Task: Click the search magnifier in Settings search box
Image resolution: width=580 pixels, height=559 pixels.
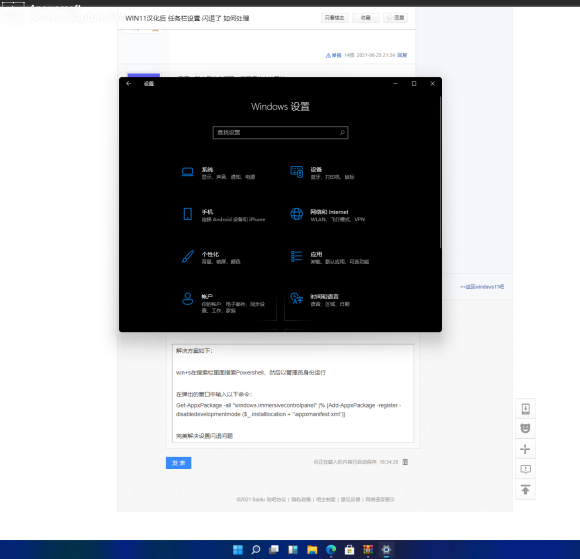Action: (342, 132)
